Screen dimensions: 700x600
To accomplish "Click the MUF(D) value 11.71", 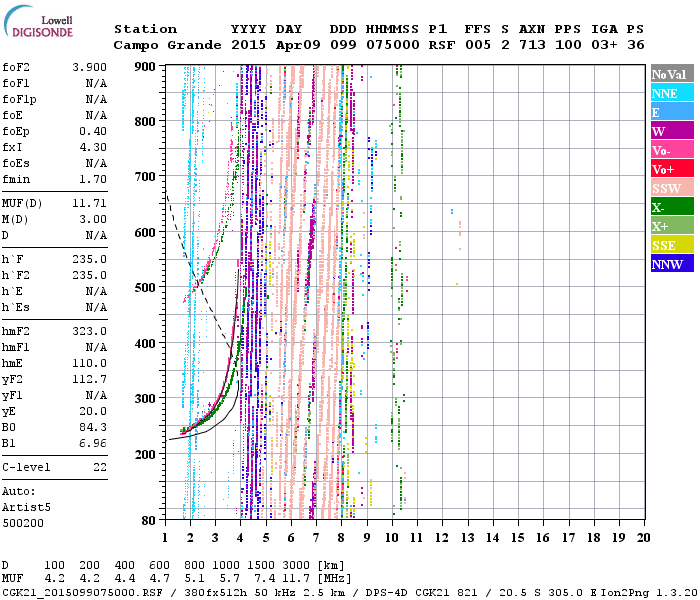I will coord(89,204).
